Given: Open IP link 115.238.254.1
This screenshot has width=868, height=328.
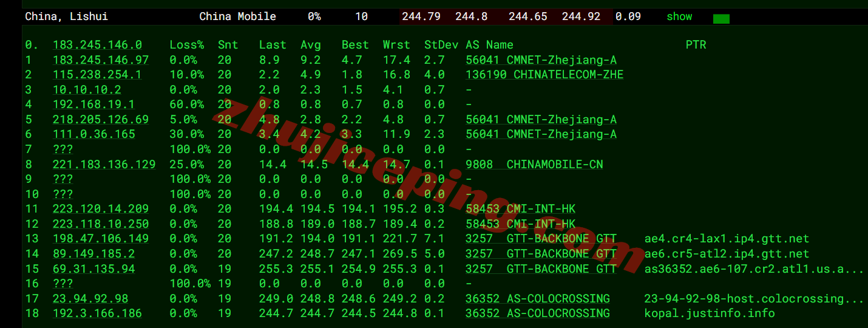Looking at the screenshot, I should 97,75.
